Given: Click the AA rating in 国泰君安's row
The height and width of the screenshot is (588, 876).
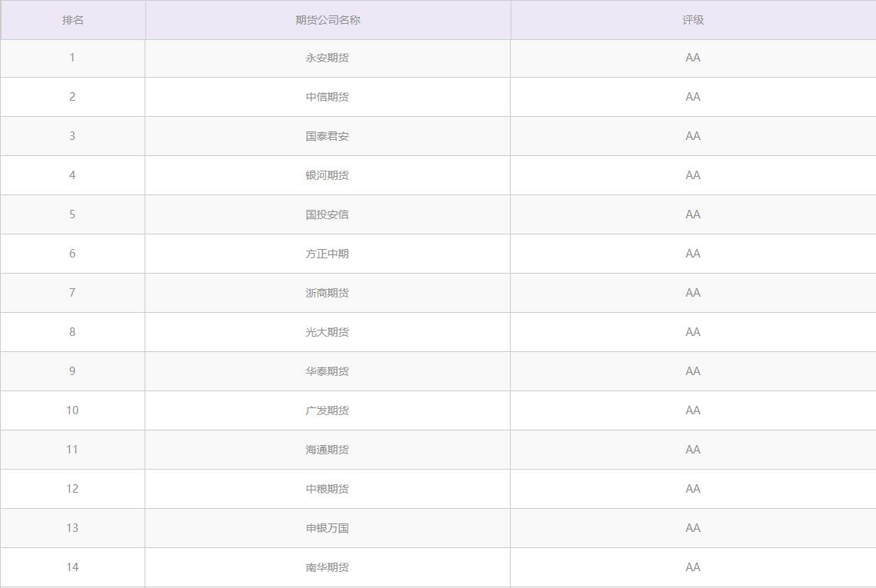Looking at the screenshot, I should click(x=693, y=136).
